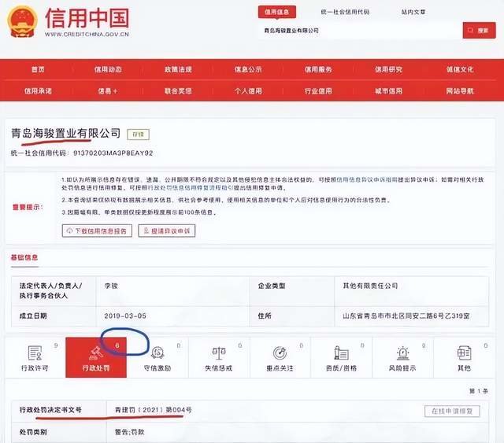
Task: Select the 基础信息 section tab
Action: (x=24, y=257)
